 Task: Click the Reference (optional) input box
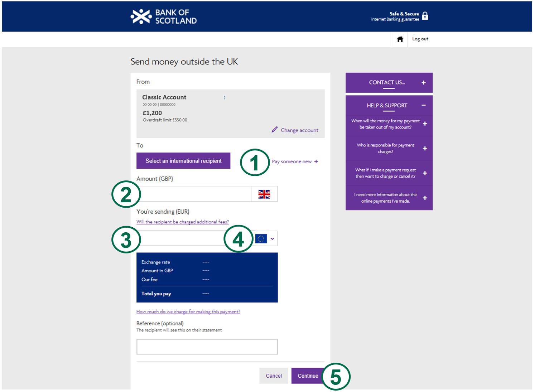point(207,347)
